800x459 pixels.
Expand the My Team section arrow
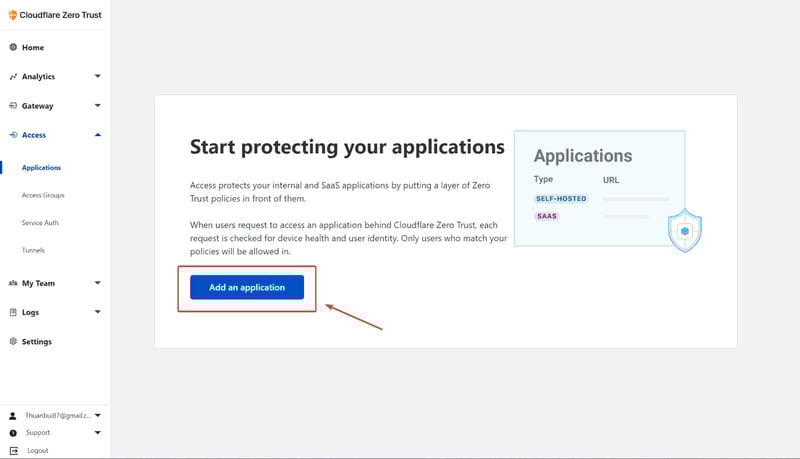(x=97, y=283)
